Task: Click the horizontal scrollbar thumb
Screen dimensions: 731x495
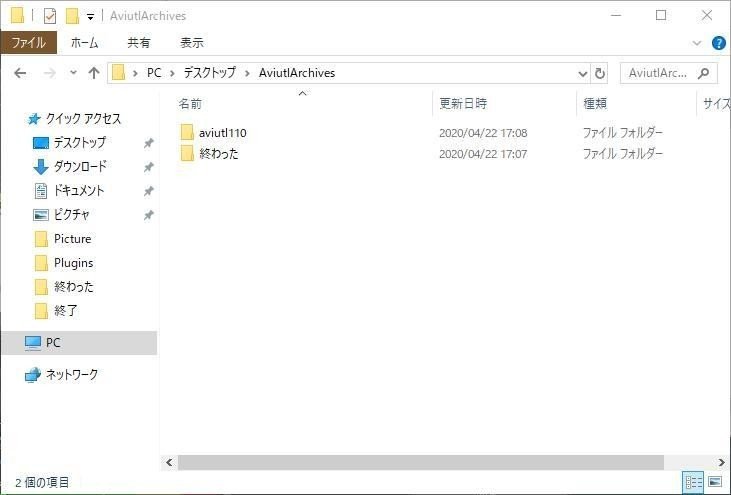Action: tap(421, 462)
